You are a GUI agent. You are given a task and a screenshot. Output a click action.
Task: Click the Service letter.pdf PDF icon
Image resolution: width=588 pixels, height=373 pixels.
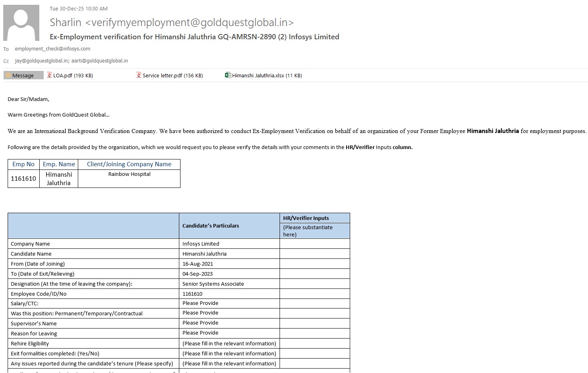(139, 75)
